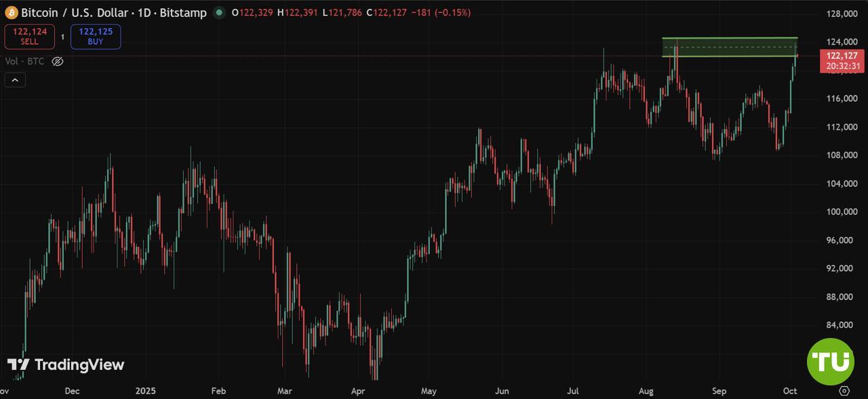This screenshot has width=868, height=399.
Task: Click the orange Bitcoin symbol icon
Action: [12, 13]
